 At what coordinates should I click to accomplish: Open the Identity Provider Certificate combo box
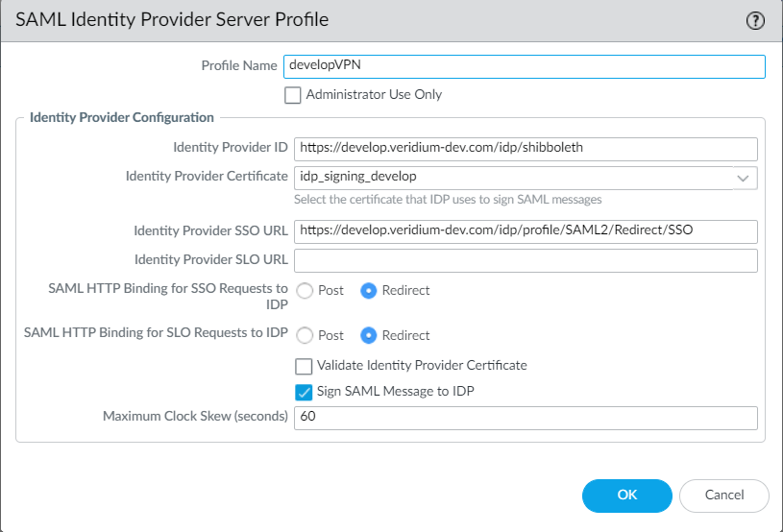[514, 177]
